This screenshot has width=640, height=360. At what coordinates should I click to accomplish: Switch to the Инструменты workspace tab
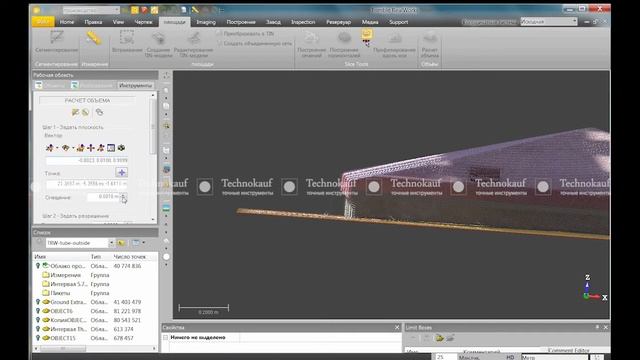136,85
